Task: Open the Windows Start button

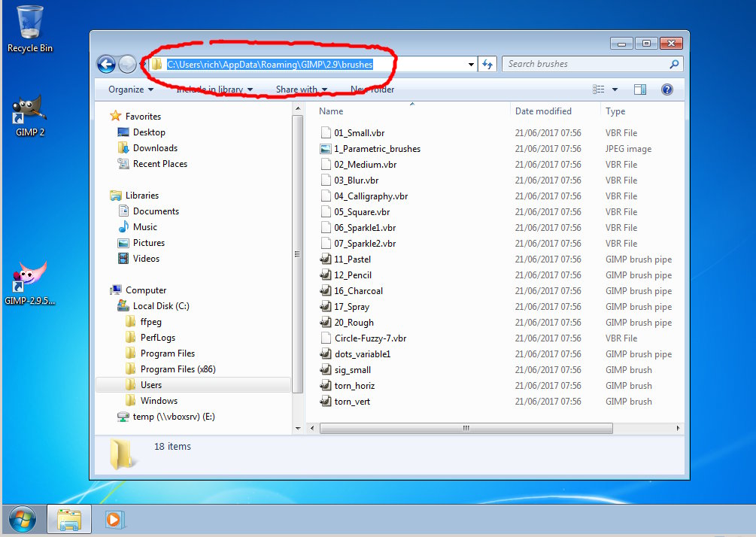Action: pyautogui.click(x=22, y=520)
